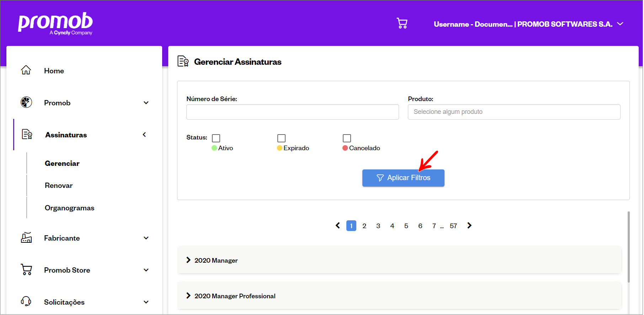Expand the Solicitações sidebar chevron
The width and height of the screenshot is (644, 315).
coord(146,302)
